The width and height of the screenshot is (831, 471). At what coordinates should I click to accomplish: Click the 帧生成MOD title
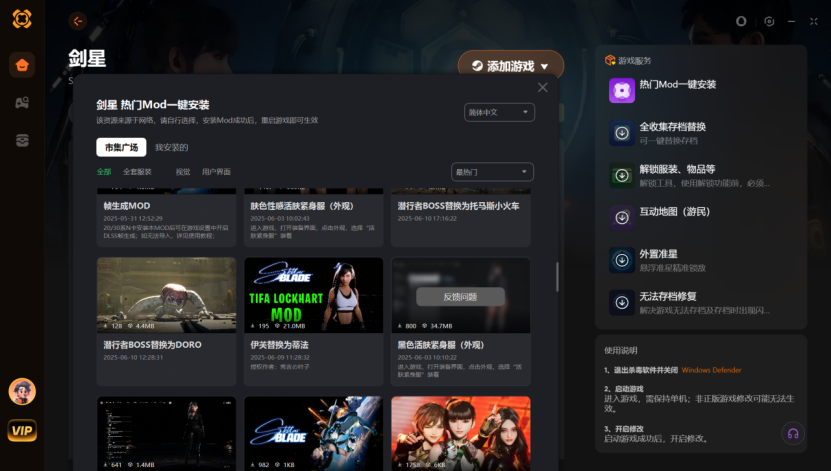[x=127, y=206]
